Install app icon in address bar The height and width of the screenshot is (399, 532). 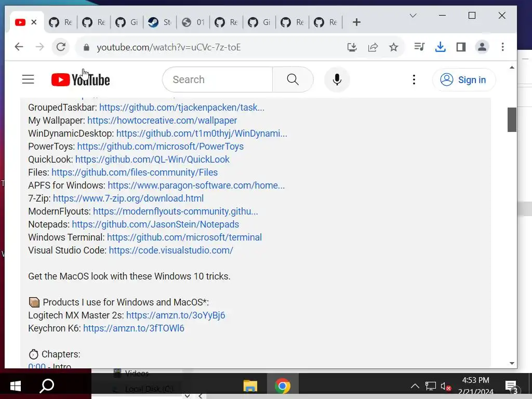click(352, 47)
